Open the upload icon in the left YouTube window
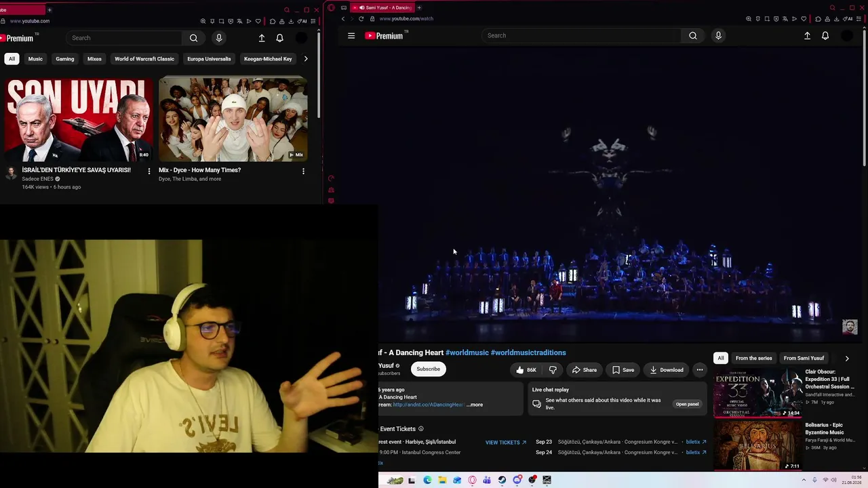The width and height of the screenshot is (868, 488). [262, 38]
